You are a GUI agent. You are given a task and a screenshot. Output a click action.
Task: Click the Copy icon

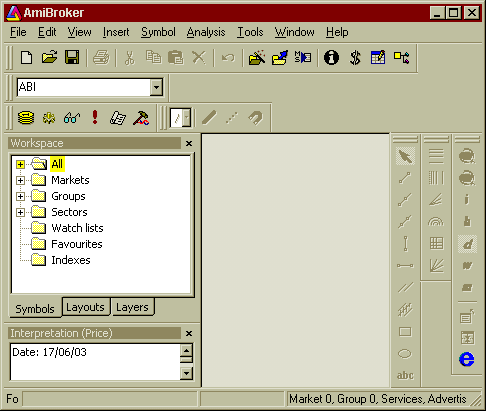[x=153, y=57]
